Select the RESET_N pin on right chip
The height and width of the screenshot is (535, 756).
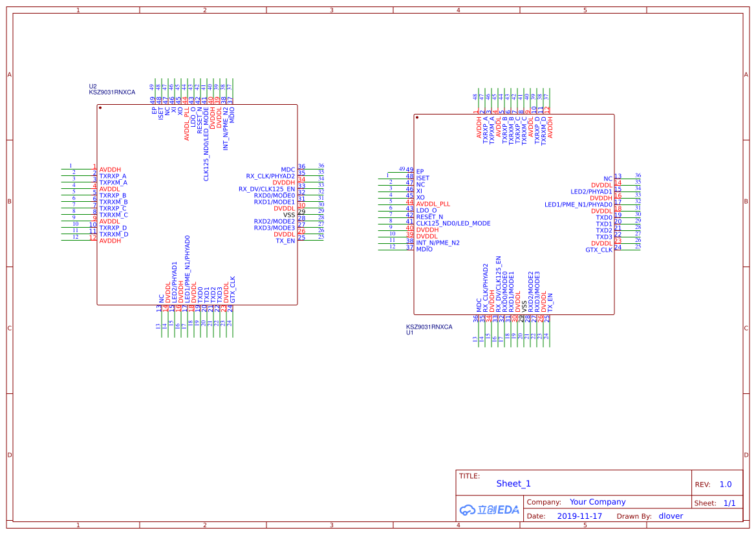click(429, 217)
